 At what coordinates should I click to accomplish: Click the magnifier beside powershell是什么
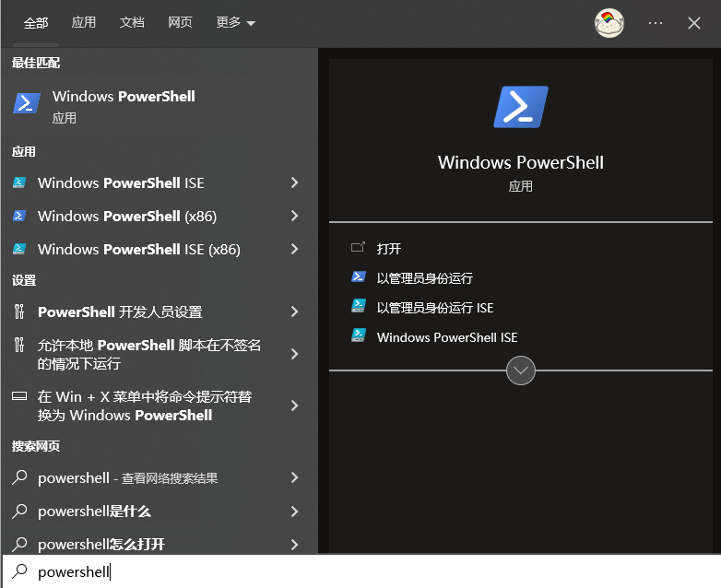tap(19, 511)
